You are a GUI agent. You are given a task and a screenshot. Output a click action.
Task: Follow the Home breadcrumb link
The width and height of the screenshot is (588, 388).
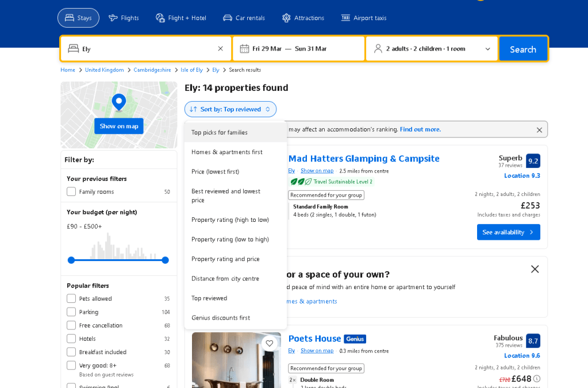click(x=68, y=70)
